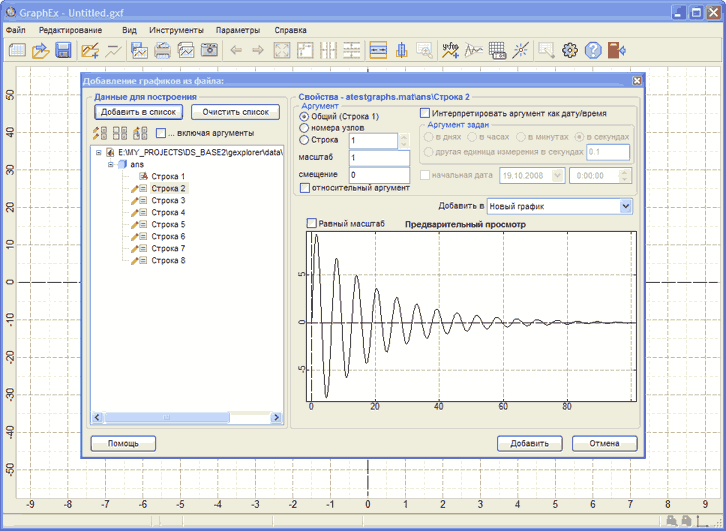Click the camera snapshot toolbar icon
The height and width of the screenshot is (531, 726).
click(x=209, y=50)
